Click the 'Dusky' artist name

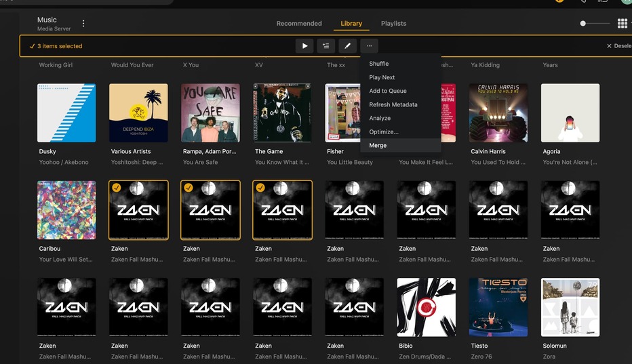pyautogui.click(x=47, y=152)
